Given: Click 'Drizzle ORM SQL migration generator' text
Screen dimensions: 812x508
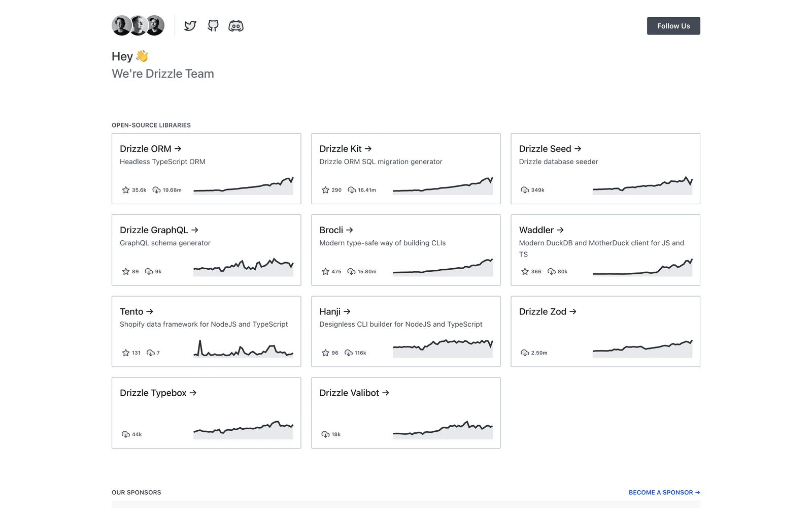Looking at the screenshot, I should [x=381, y=162].
